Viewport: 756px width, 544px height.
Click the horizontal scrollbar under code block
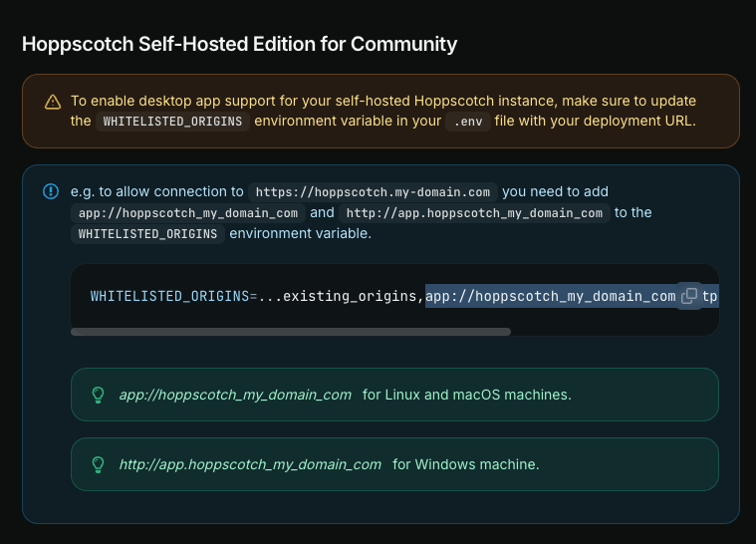(x=291, y=332)
